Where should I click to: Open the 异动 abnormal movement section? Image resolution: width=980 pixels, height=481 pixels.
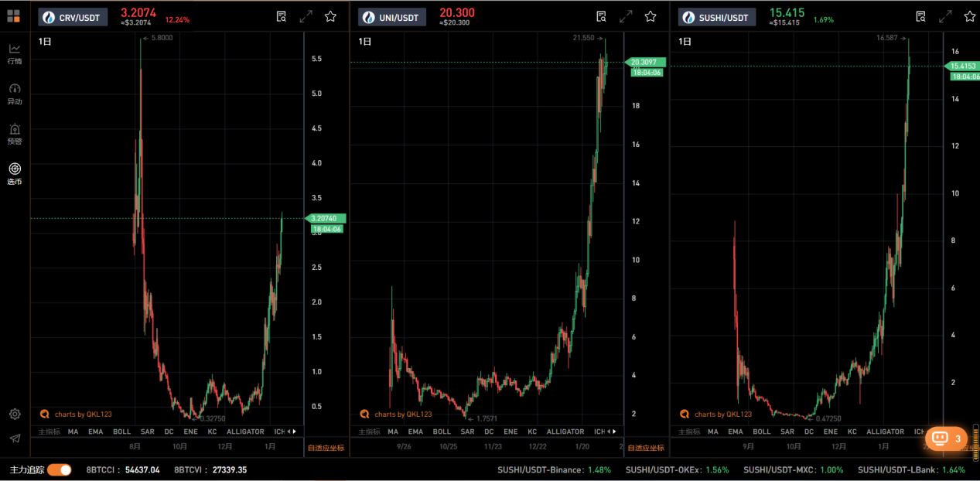point(14,94)
